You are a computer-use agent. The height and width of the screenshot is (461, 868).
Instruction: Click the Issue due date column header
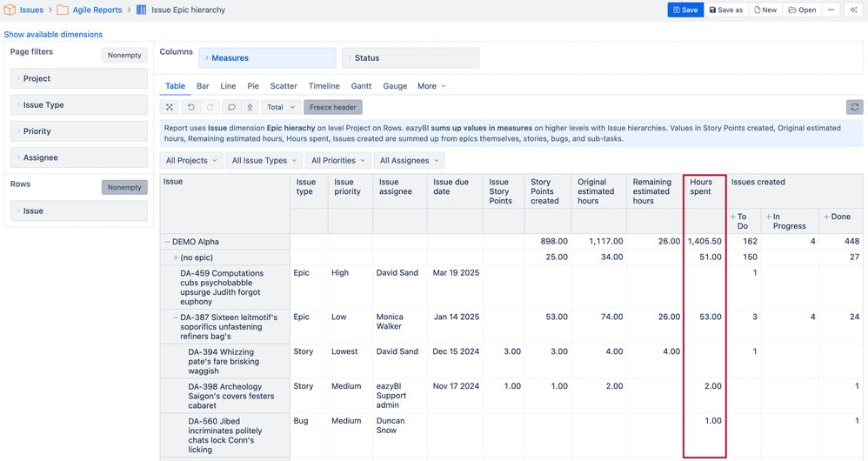455,191
